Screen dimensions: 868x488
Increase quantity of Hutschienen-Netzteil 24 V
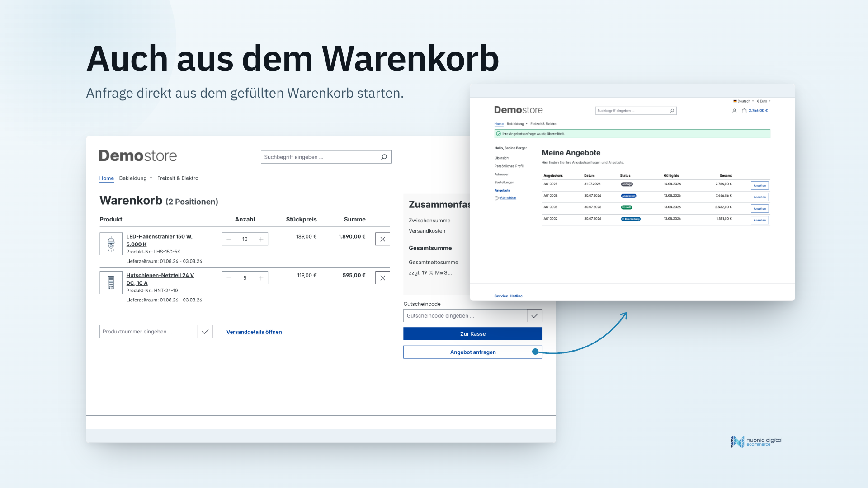(261, 278)
